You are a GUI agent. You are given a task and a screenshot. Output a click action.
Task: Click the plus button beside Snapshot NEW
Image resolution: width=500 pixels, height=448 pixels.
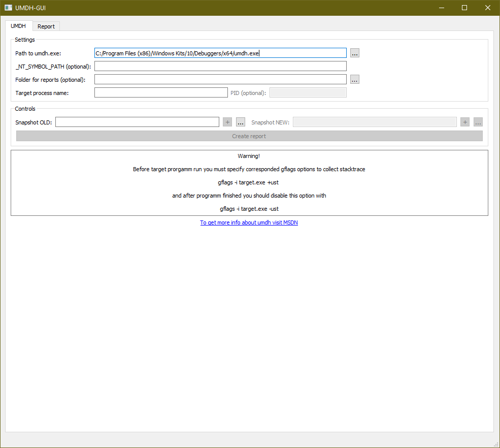click(464, 122)
